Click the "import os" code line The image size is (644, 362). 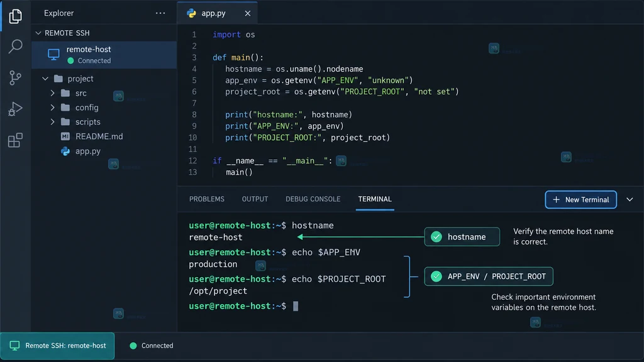click(x=234, y=35)
